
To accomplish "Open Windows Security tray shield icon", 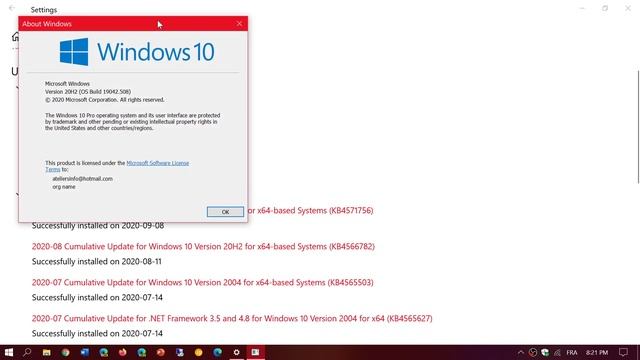I will click(545, 352).
